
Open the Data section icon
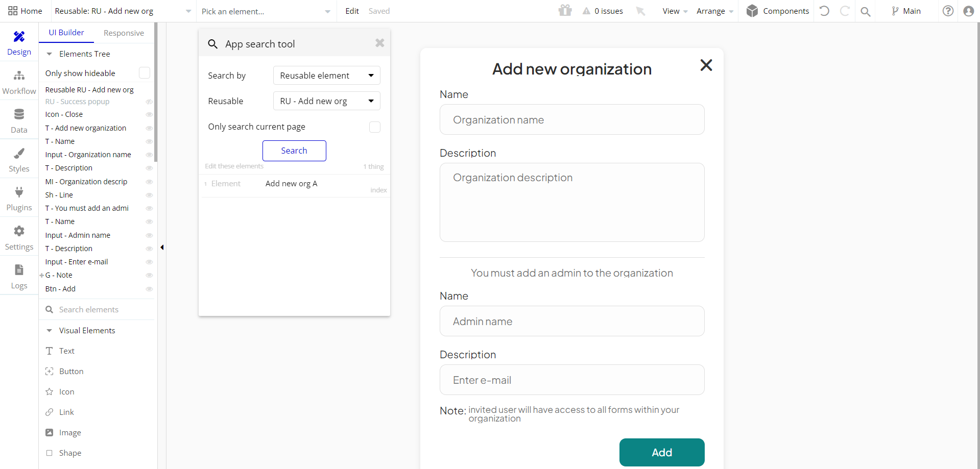[x=19, y=114]
